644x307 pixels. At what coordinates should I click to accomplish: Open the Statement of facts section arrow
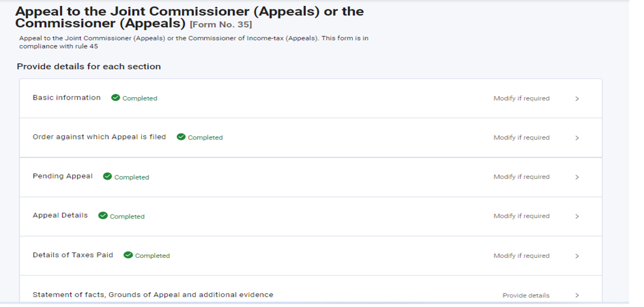point(577,295)
